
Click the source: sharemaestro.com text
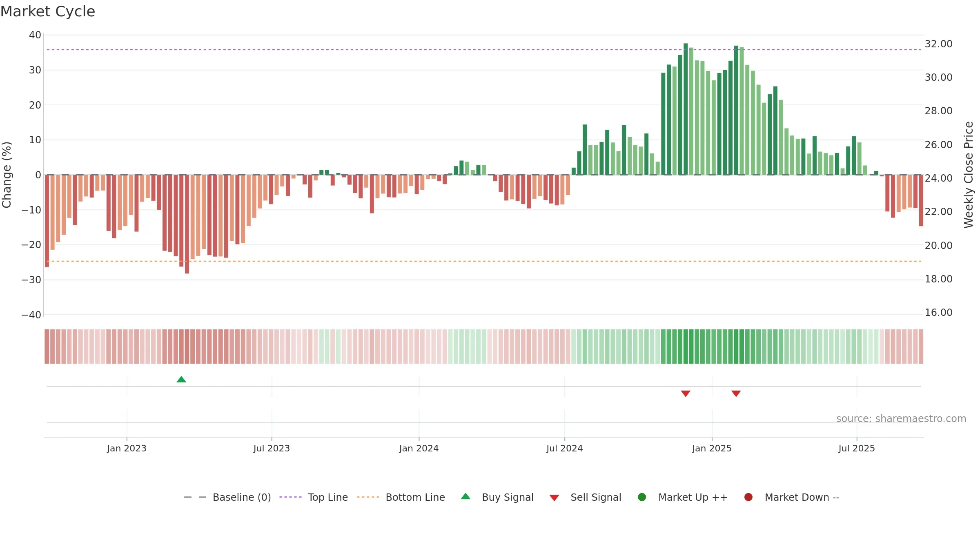coord(901,419)
